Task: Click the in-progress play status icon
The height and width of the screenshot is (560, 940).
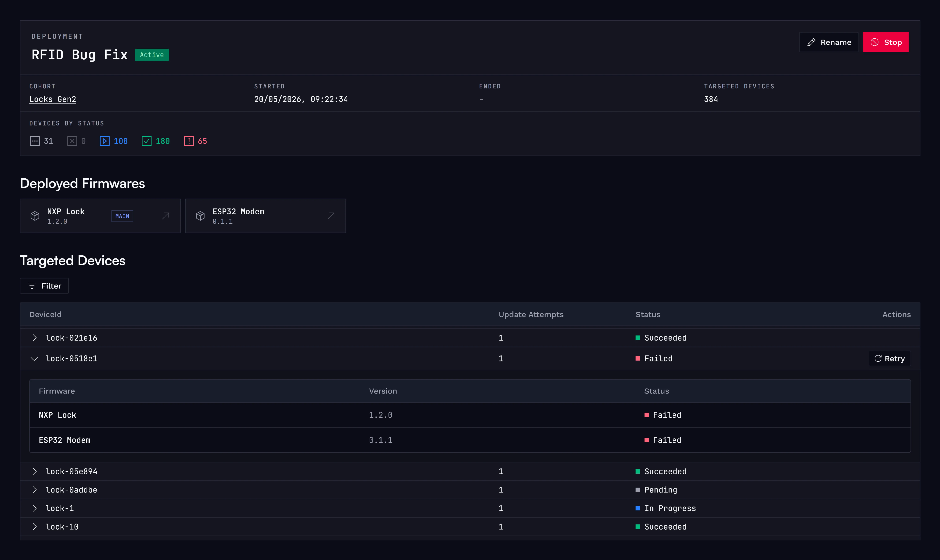Action: [105, 141]
